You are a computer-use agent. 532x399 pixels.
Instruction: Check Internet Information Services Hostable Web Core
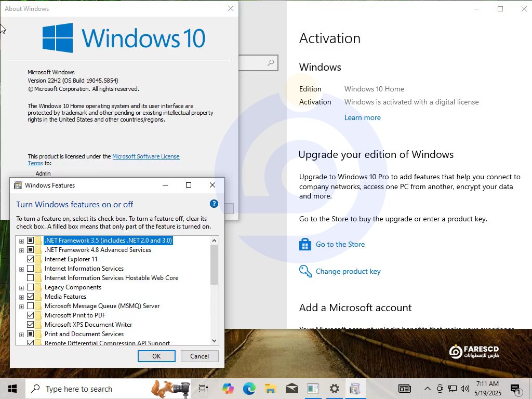pyautogui.click(x=30, y=278)
